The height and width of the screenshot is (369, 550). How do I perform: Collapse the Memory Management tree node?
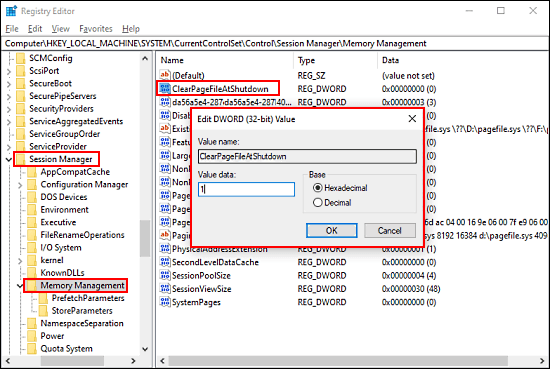coord(20,286)
